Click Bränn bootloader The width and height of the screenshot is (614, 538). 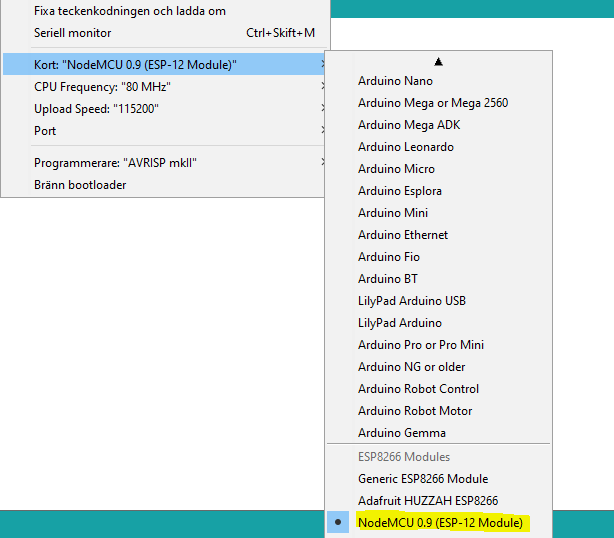(164, 184)
